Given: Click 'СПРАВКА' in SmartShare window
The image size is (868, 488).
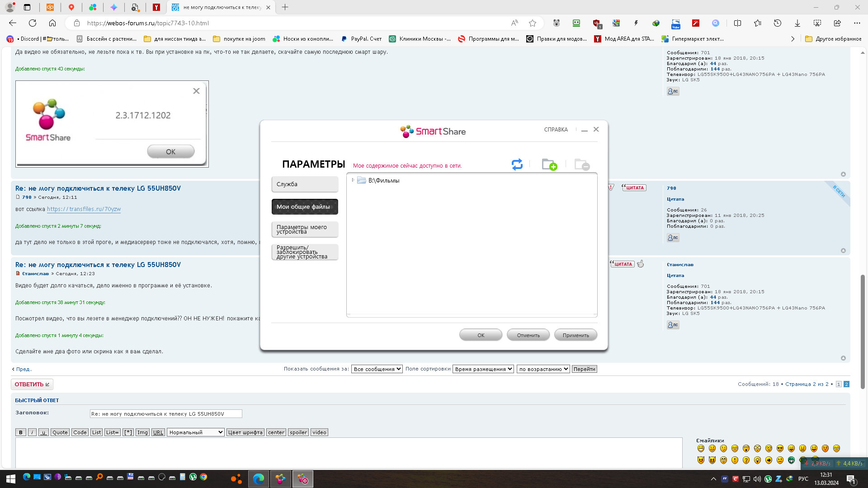Looking at the screenshot, I should (556, 130).
